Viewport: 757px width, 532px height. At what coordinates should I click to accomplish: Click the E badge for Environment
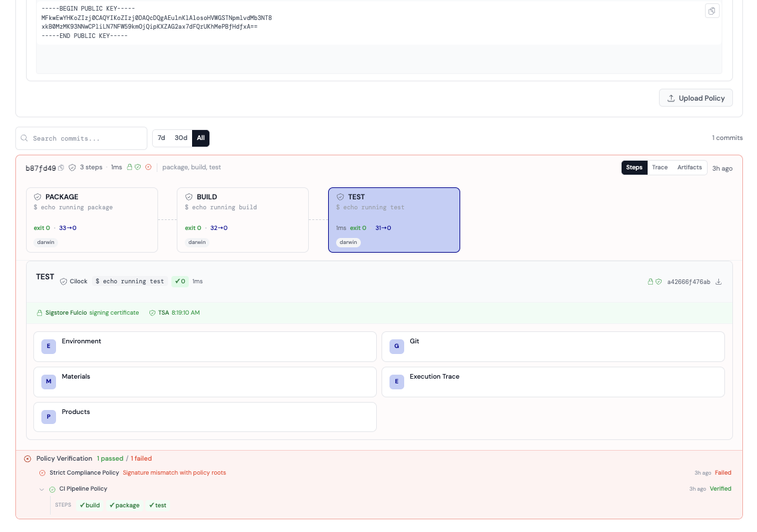tap(48, 346)
